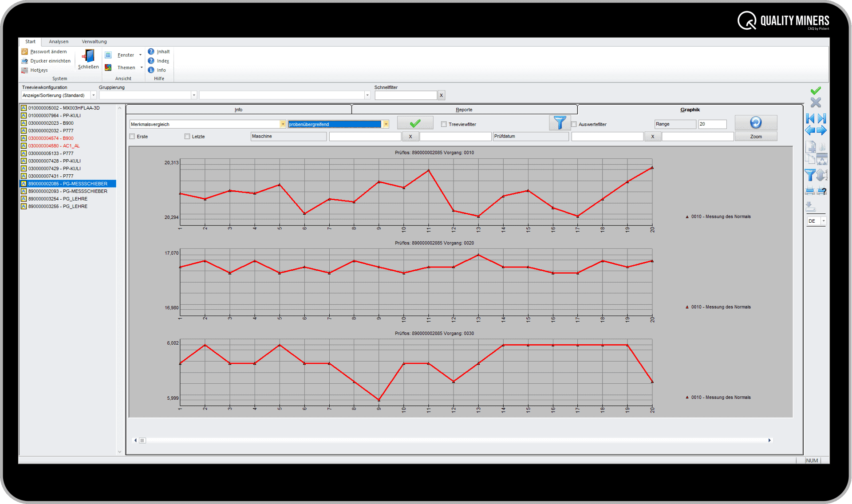Click the Zoom button
This screenshot has height=504, width=852.
756,136
